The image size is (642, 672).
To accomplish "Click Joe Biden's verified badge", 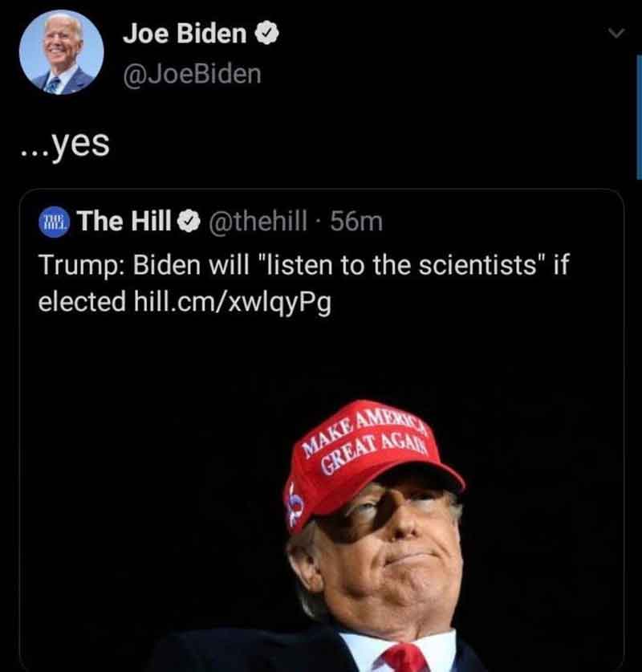I will tap(266, 33).
